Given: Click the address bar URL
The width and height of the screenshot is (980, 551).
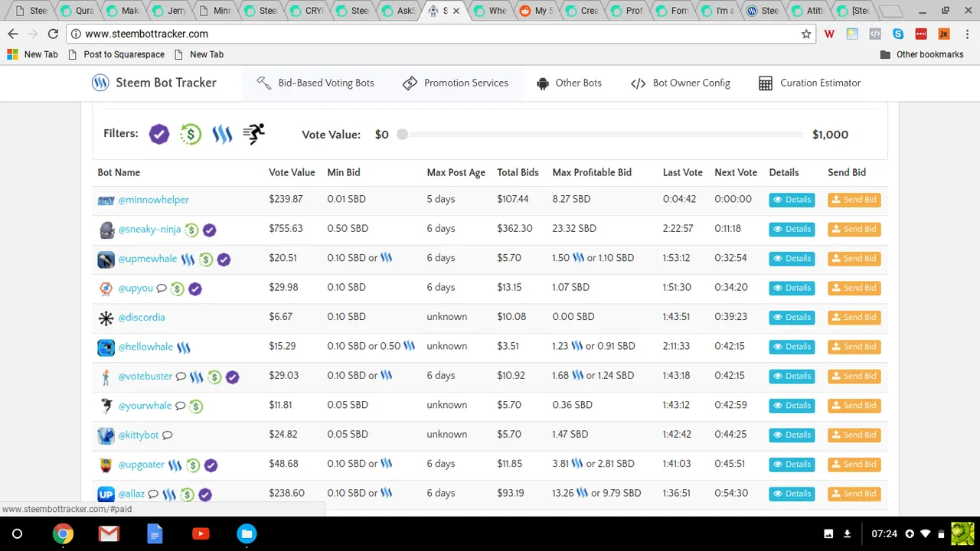Looking at the screenshot, I should 146,34.
